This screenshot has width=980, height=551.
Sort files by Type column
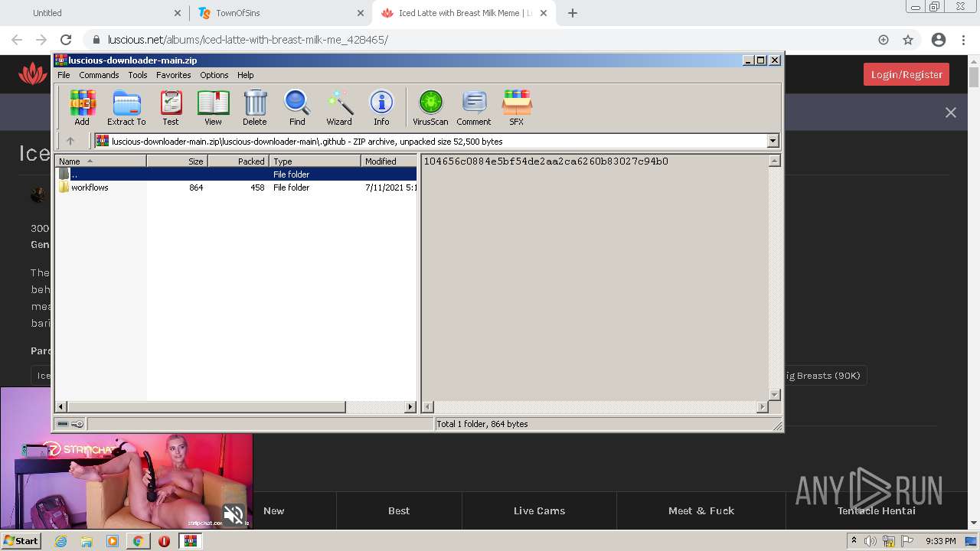coord(315,161)
